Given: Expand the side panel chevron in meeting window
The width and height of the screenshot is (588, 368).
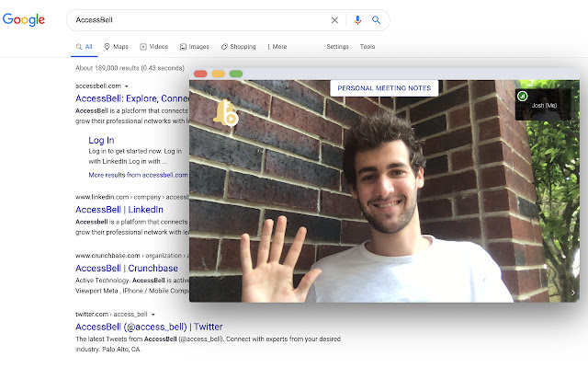Looking at the screenshot, I should point(573,293).
